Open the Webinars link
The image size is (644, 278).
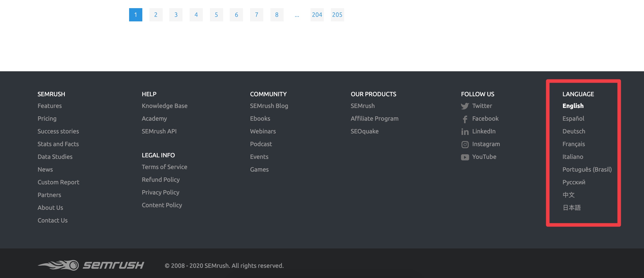pos(263,131)
